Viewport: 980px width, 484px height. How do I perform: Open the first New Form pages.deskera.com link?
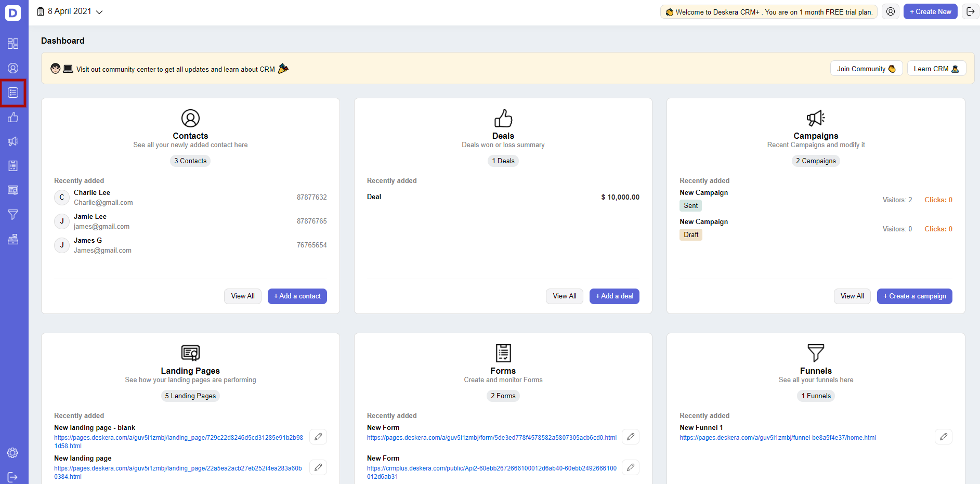(x=492, y=438)
